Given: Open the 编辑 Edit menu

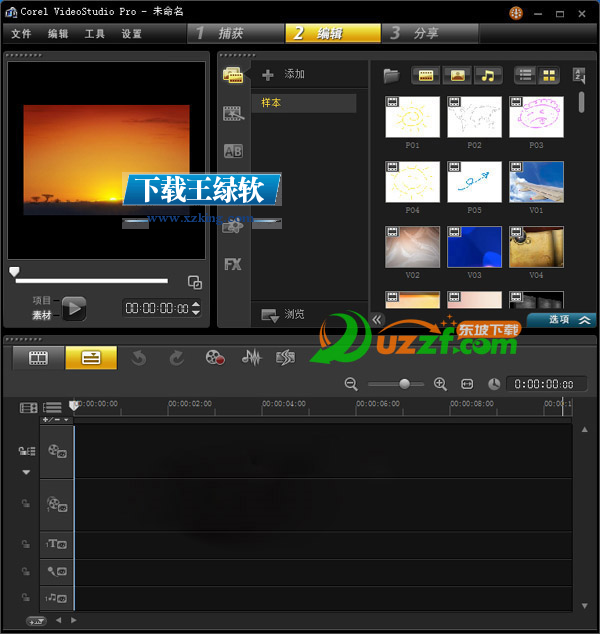Looking at the screenshot, I should pos(58,34).
